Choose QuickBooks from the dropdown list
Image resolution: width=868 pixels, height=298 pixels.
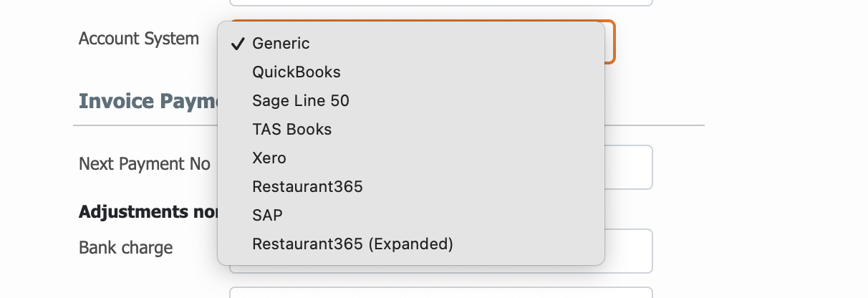(411, 72)
